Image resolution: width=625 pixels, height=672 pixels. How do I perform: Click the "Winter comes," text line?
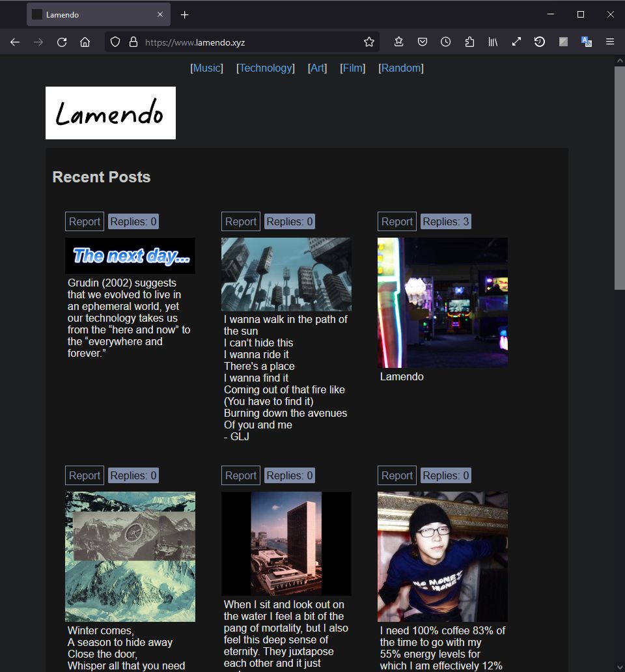point(101,631)
